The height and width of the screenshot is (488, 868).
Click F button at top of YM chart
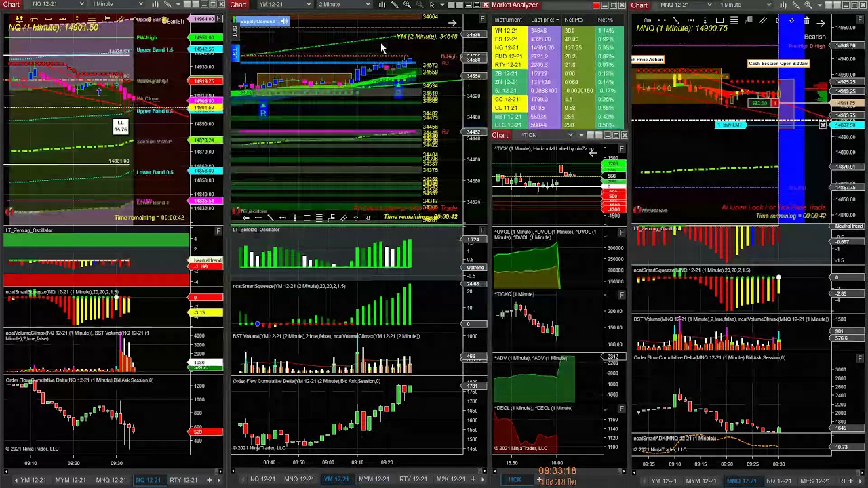tap(482, 19)
